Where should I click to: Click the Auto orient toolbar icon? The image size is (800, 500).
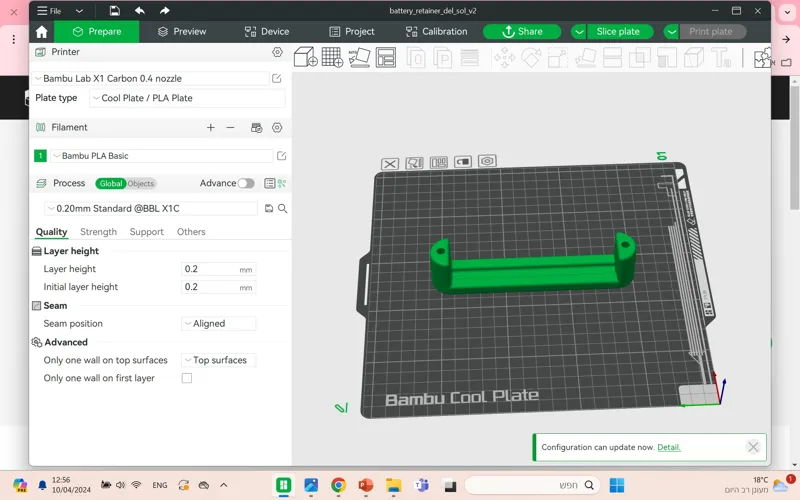coord(359,57)
